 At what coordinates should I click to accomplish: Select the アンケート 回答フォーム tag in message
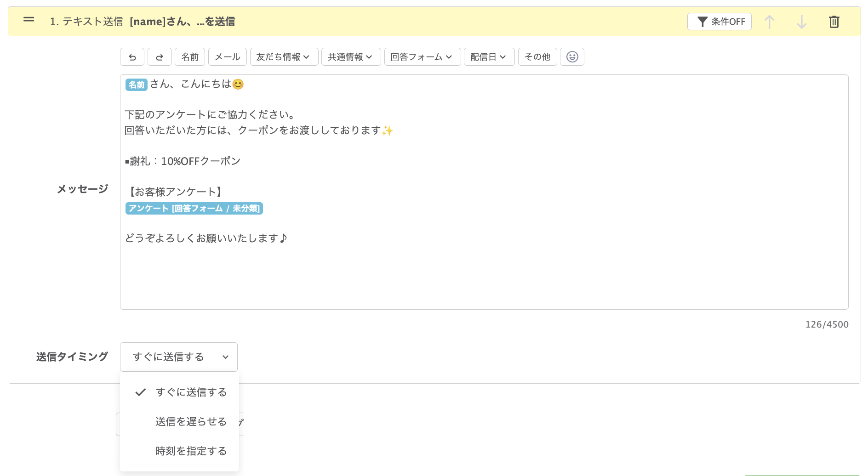coord(194,208)
